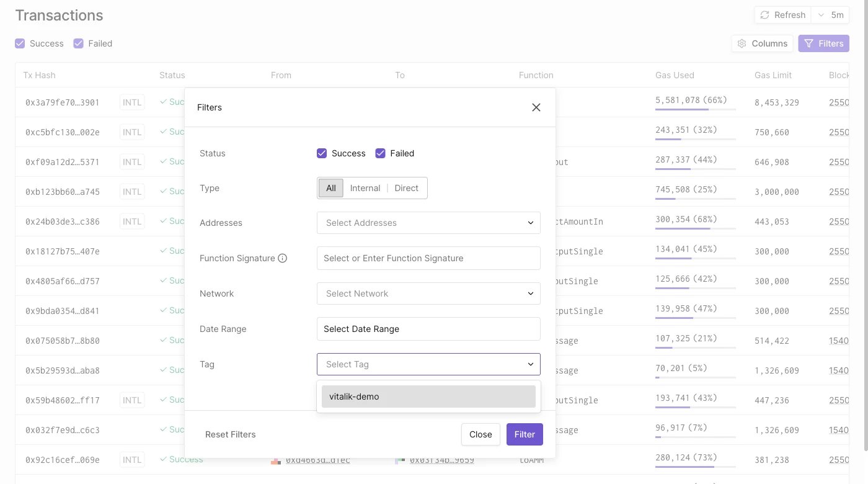
Task: Open the Select Network dropdown
Action: [x=428, y=294]
